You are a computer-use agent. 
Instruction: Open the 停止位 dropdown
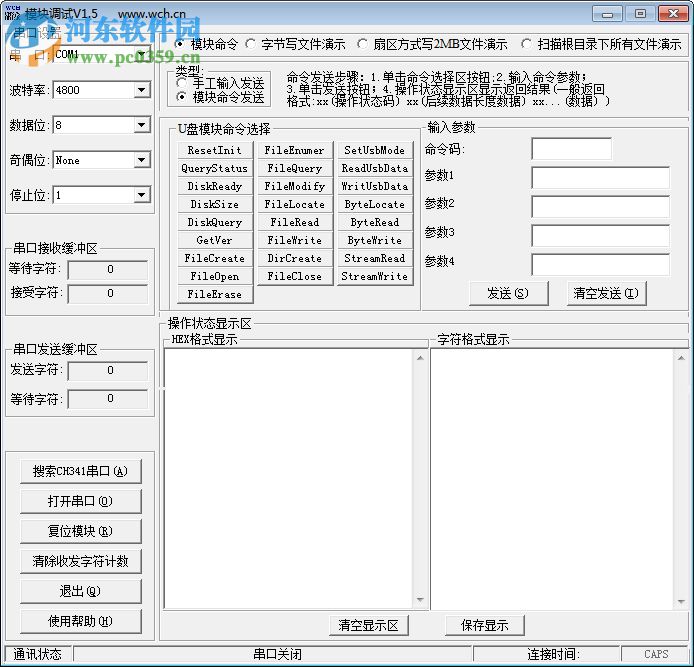[142, 195]
